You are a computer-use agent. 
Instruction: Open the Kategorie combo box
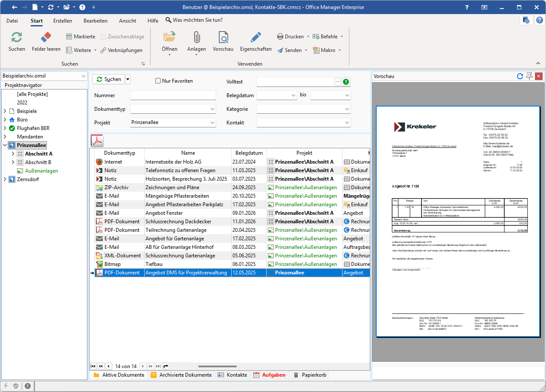(347, 110)
